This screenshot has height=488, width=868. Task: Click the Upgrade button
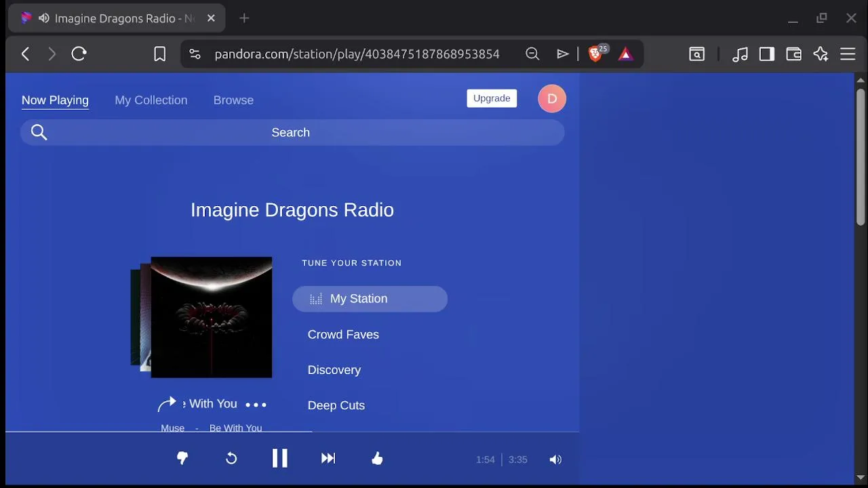(492, 98)
